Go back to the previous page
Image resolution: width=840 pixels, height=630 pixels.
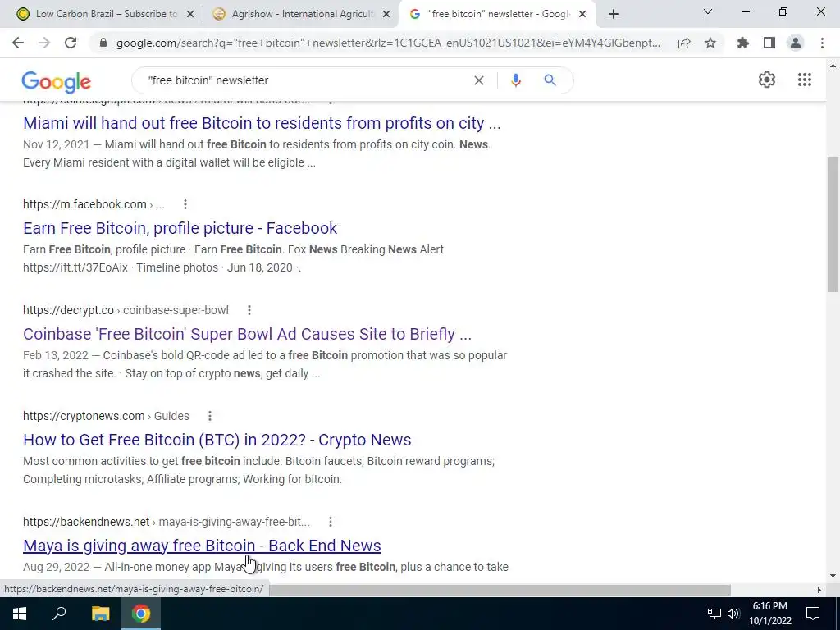[x=18, y=43]
